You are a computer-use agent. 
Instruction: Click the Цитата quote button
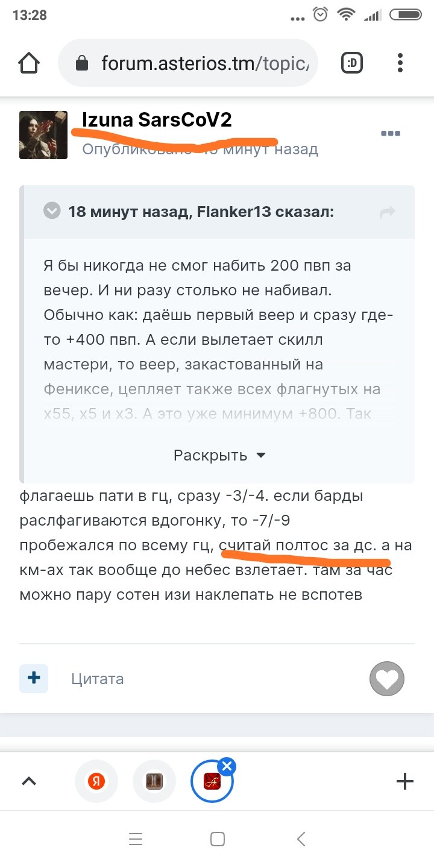[97, 679]
